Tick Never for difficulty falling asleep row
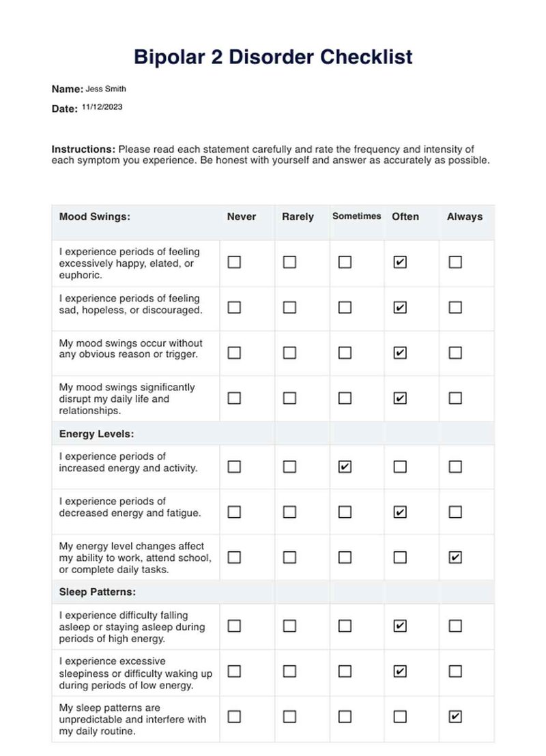The width and height of the screenshot is (546, 756). point(234,626)
